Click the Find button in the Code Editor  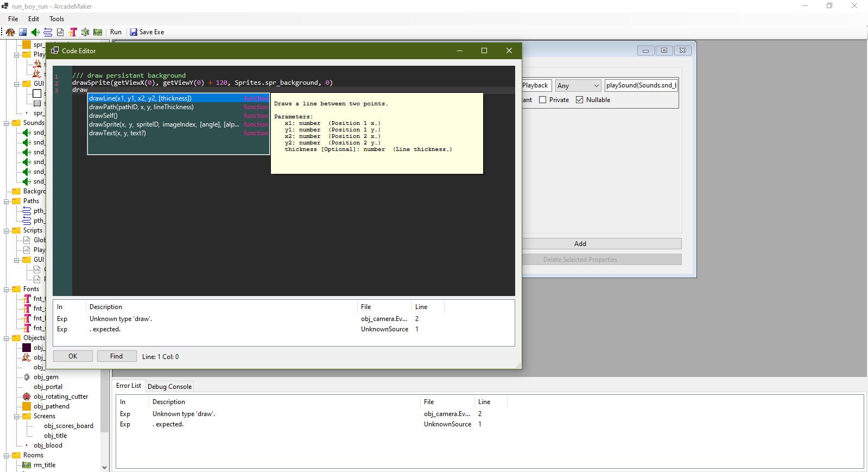117,356
